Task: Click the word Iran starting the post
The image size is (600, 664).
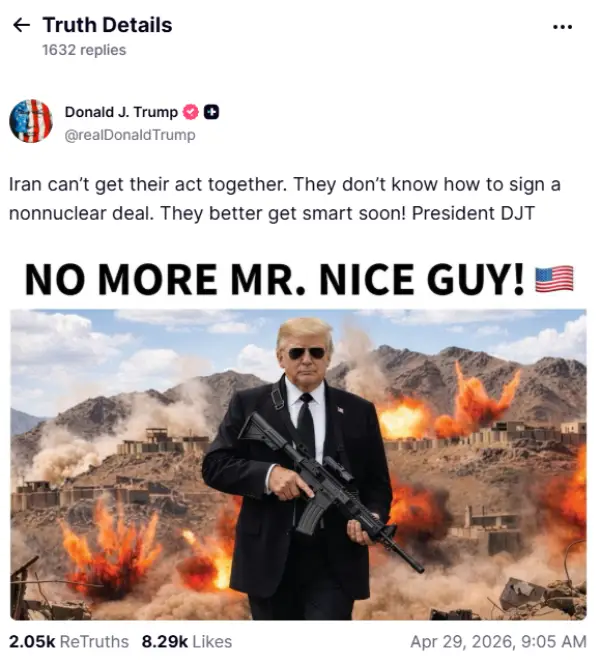Action: (x=25, y=185)
